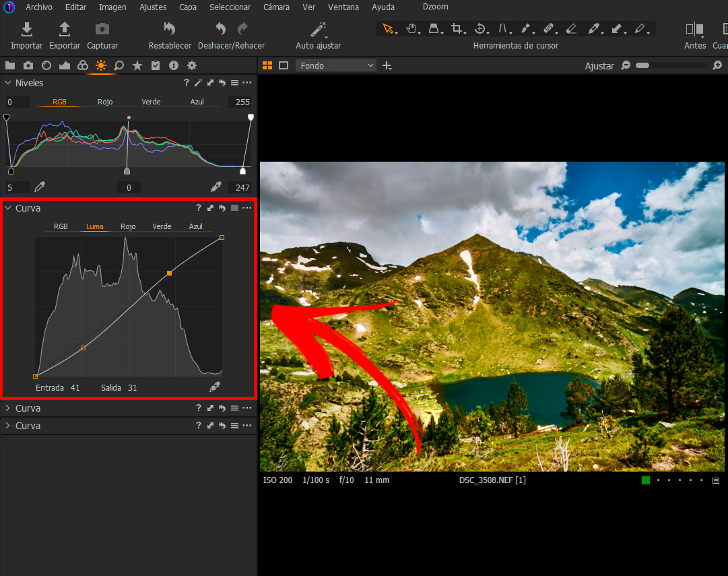Collapse the Niveles panel

tap(7, 82)
